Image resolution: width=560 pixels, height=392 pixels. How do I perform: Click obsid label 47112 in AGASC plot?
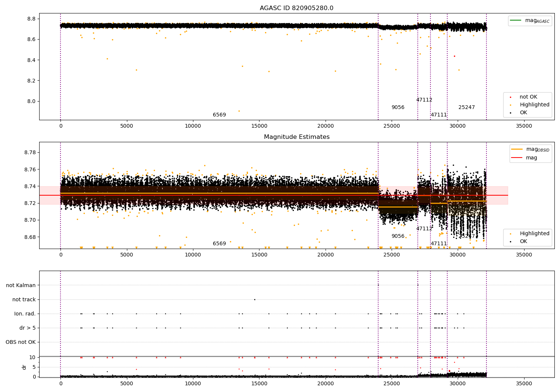(424, 100)
